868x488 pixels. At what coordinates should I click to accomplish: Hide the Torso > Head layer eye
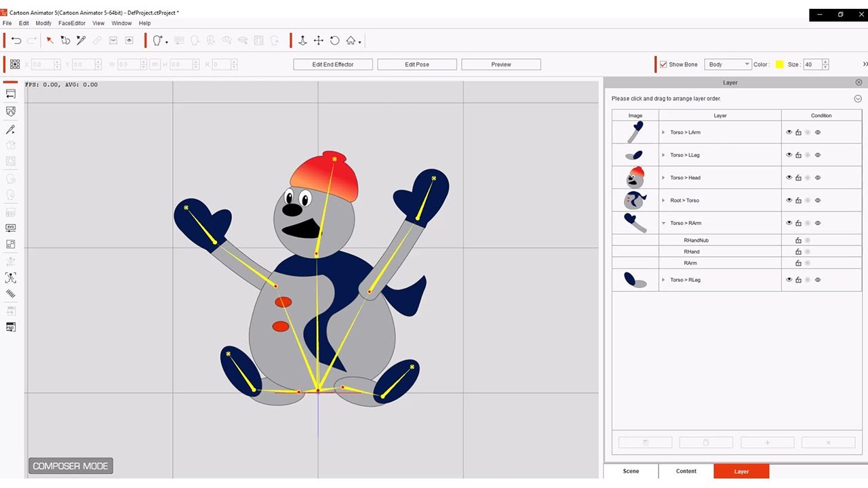[789, 178]
